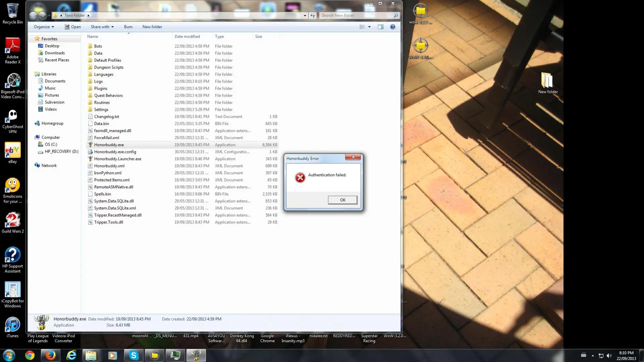
Task: Select Downloads in the navigation pane
Action: point(55,53)
